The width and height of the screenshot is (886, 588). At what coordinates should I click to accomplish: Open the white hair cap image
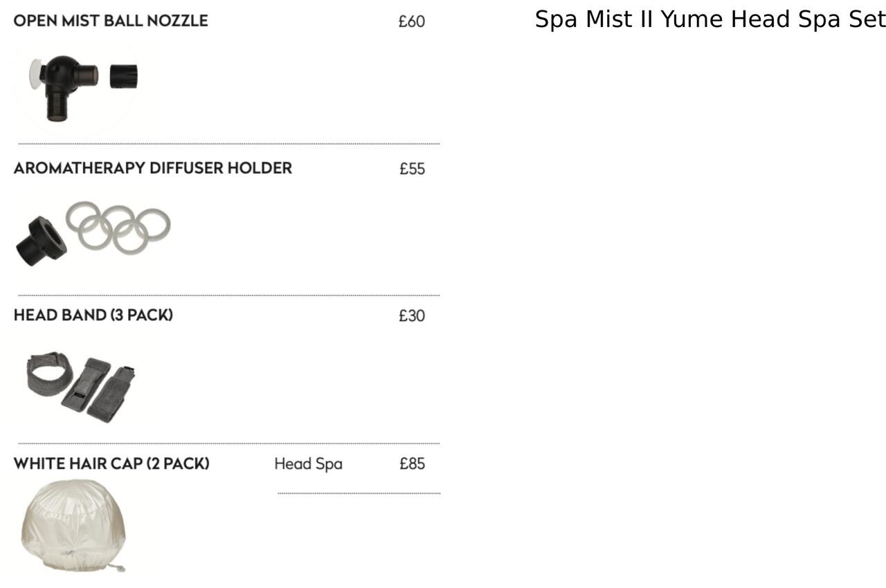(73, 526)
